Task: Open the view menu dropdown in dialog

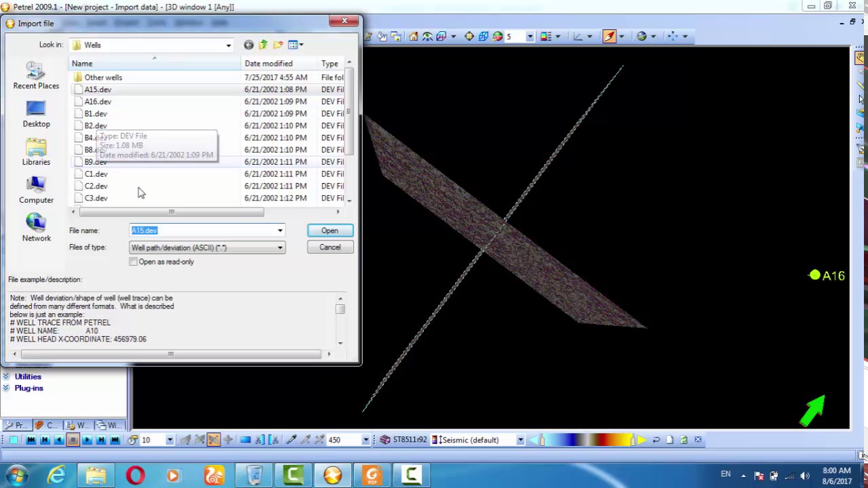Action: tap(301, 45)
